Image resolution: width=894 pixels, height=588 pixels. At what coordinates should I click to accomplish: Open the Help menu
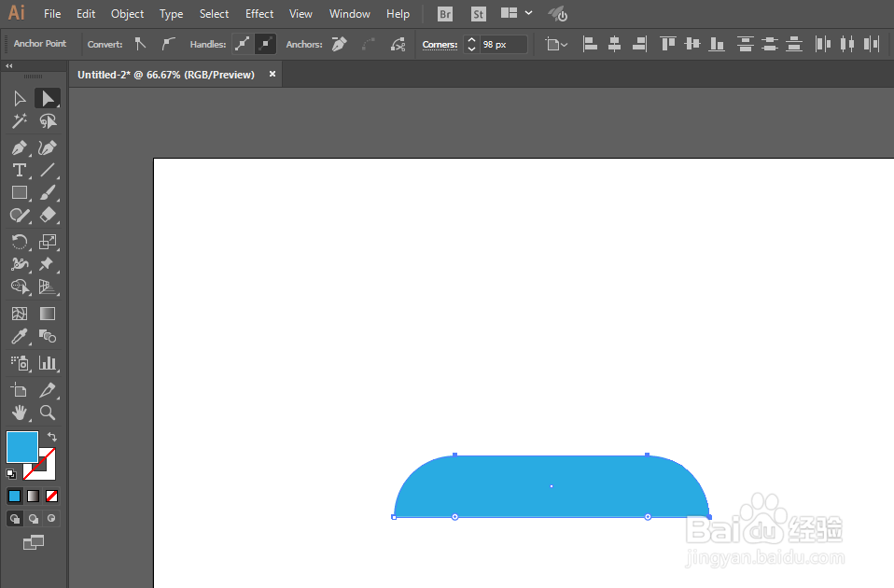coord(398,14)
